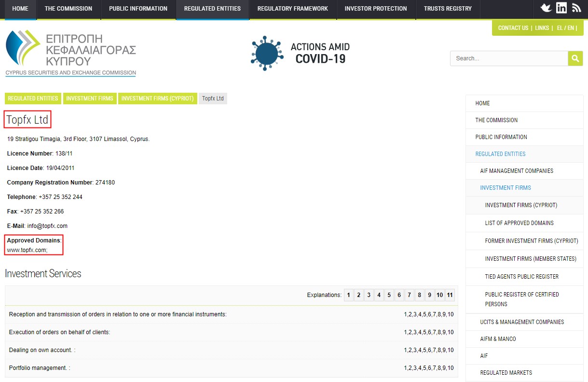Open List of Approved Domains in sidebar
Image resolution: width=588 pixels, height=382 pixels.
(x=519, y=223)
